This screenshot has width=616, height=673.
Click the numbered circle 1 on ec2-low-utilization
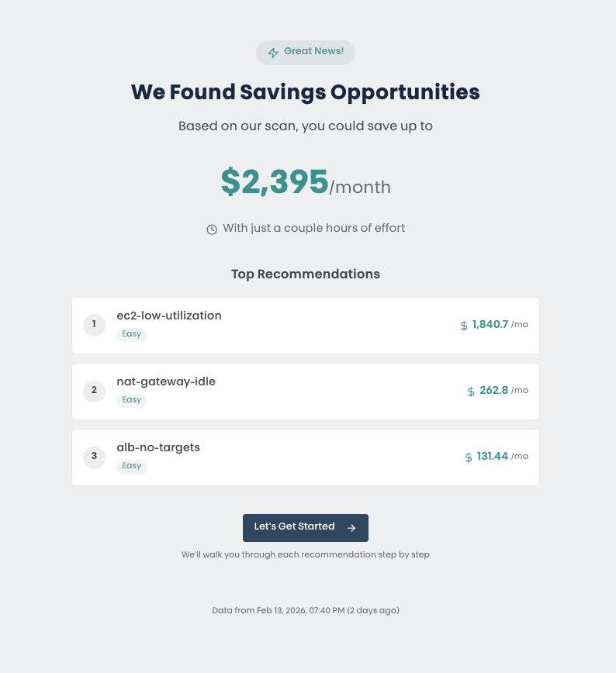pyautogui.click(x=94, y=325)
